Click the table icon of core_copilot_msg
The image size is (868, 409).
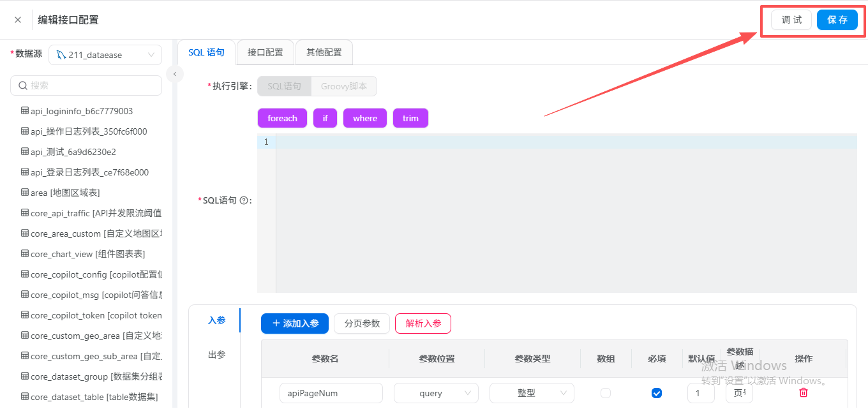(x=25, y=295)
